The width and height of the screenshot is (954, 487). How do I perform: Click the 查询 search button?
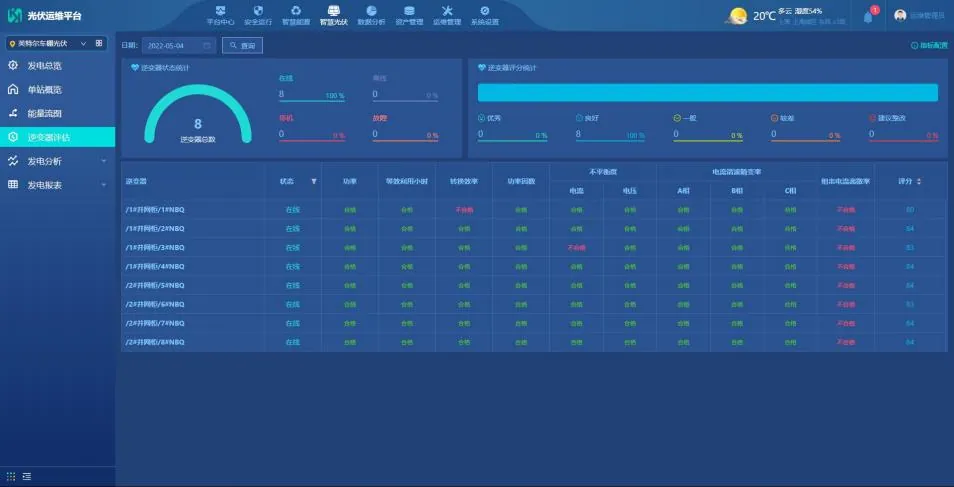coord(242,46)
